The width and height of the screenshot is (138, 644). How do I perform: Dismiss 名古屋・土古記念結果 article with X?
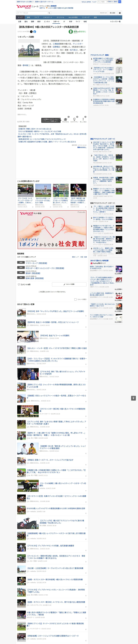(86, 573)
